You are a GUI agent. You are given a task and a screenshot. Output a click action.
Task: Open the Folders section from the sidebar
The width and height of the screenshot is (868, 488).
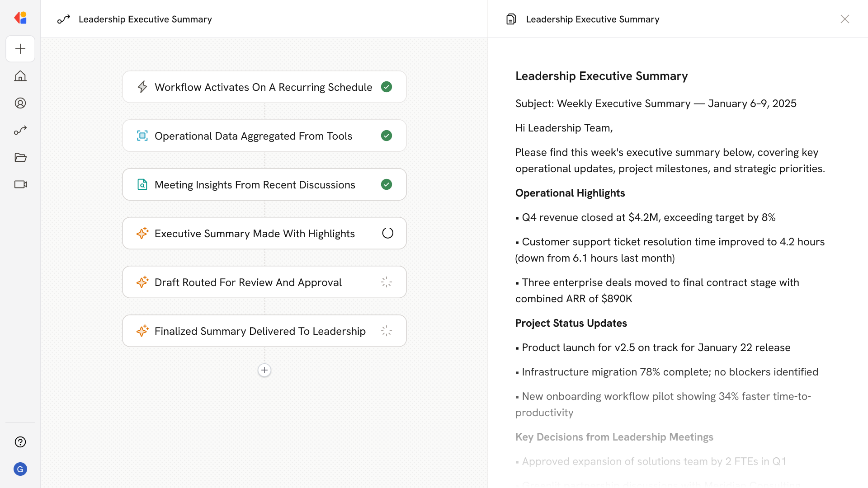20,157
